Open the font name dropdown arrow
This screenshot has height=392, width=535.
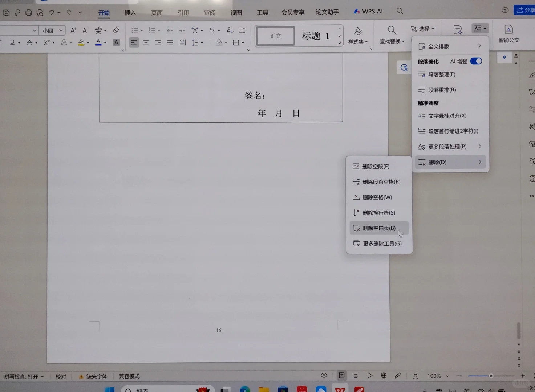tap(35, 30)
